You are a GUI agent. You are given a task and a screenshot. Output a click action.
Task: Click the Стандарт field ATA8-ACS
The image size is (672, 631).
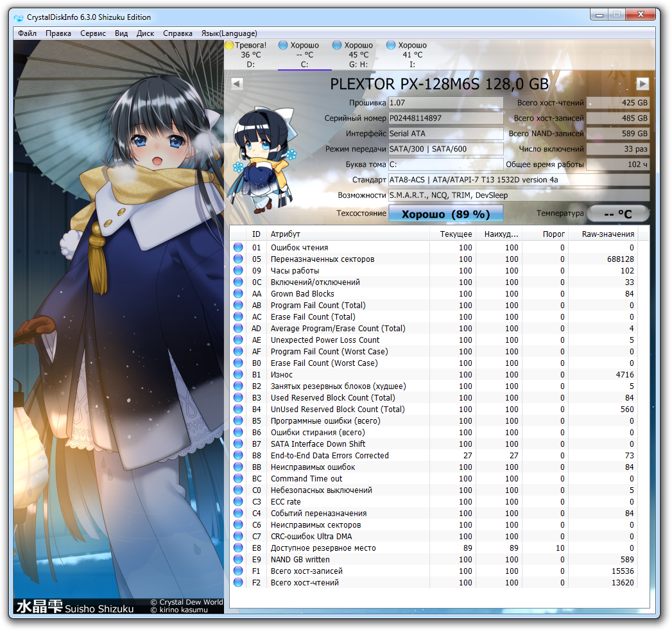(519, 180)
